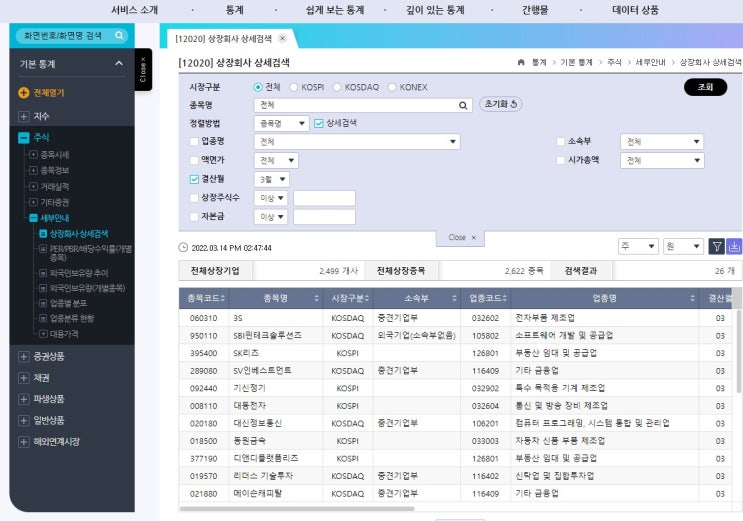Collapse the 주식 tree node

[24, 137]
